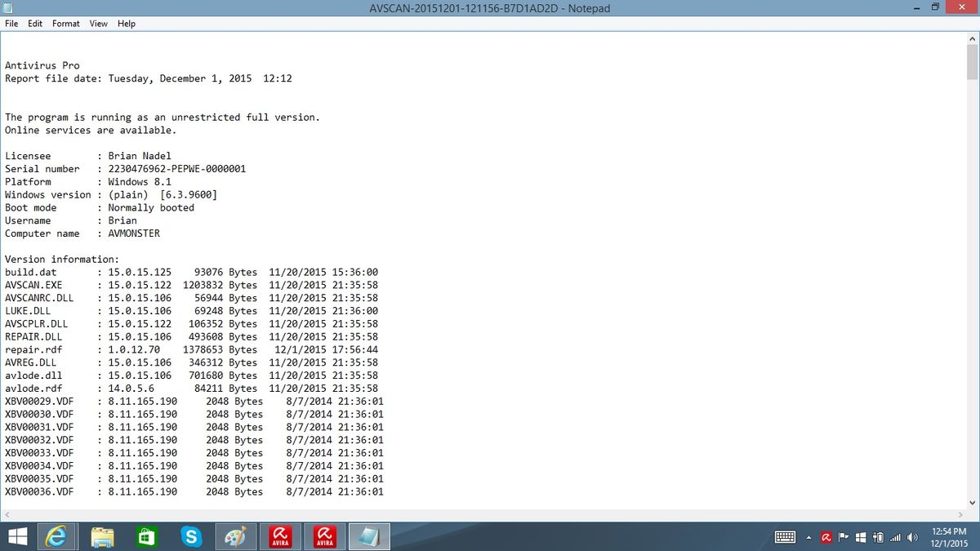The image size is (980, 551).
Task: Open the File menu
Action: [11, 24]
